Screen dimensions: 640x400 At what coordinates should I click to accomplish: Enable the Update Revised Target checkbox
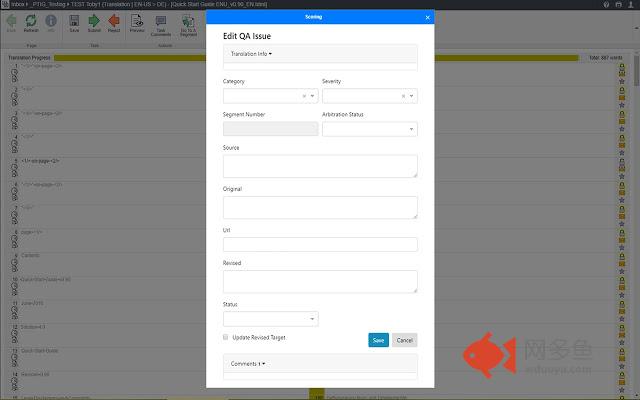pos(225,337)
